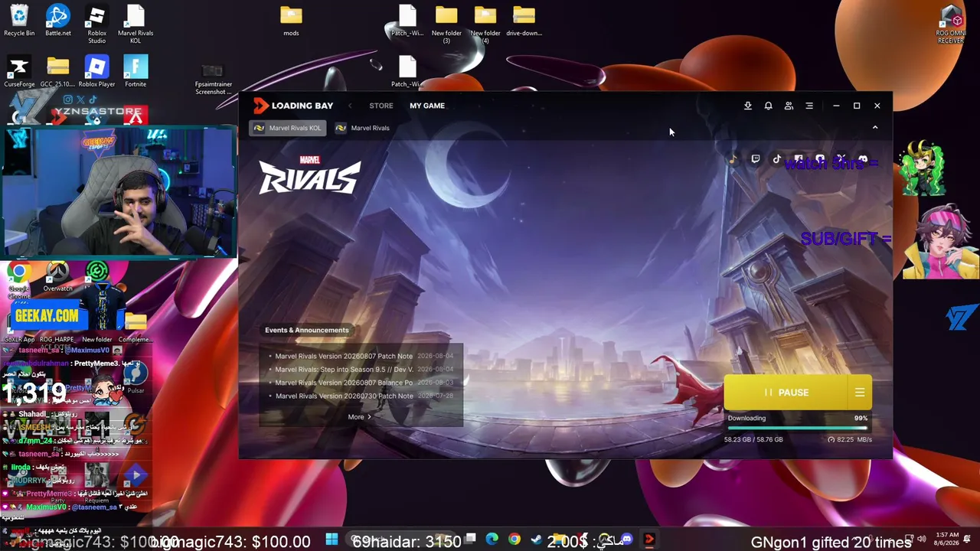Click the Events & Announcements heading
Image resolution: width=980 pixels, height=551 pixels.
tap(306, 330)
